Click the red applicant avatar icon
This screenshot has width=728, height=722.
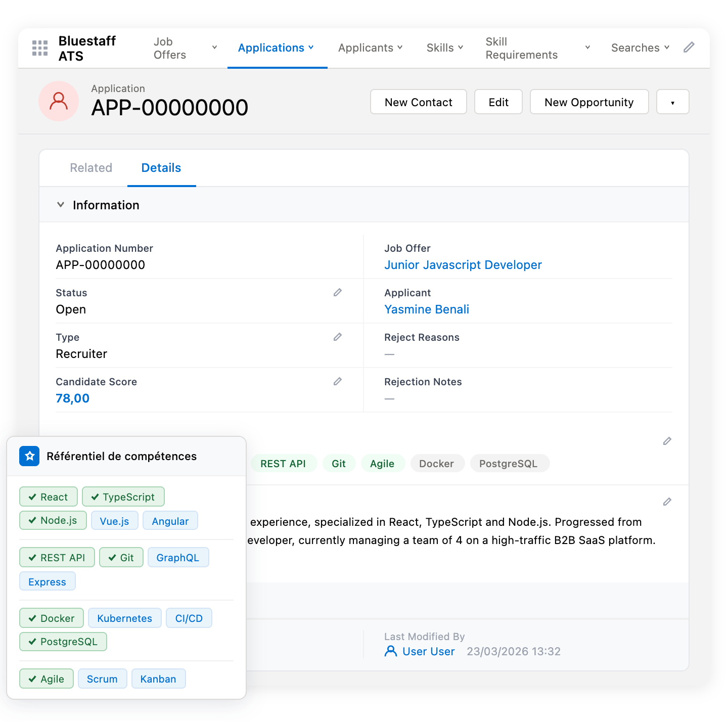59,101
